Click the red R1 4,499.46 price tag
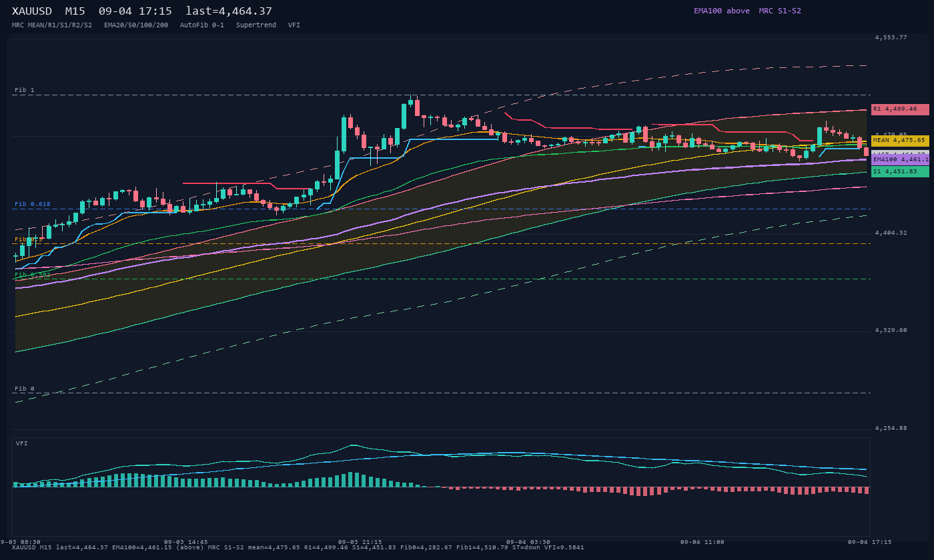This screenshot has width=934, height=560. pyautogui.click(x=900, y=109)
